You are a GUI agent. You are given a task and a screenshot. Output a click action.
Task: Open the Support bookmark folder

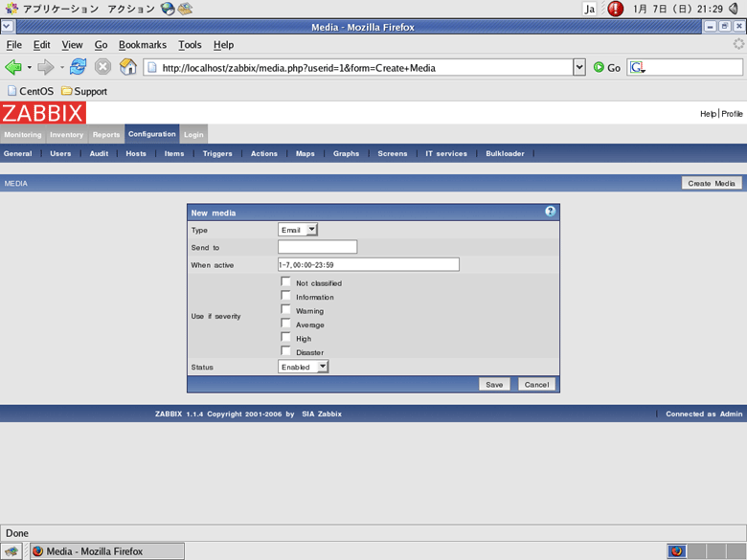click(x=84, y=91)
